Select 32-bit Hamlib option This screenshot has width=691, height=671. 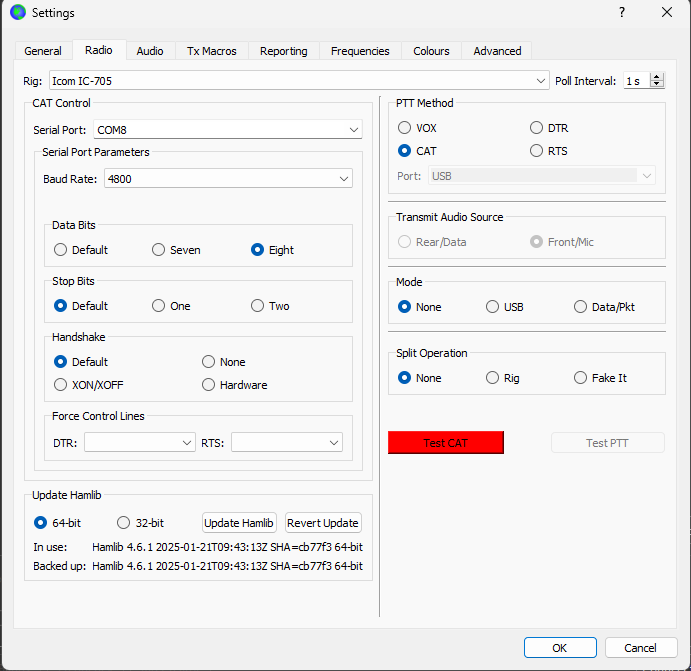[x=140, y=523]
